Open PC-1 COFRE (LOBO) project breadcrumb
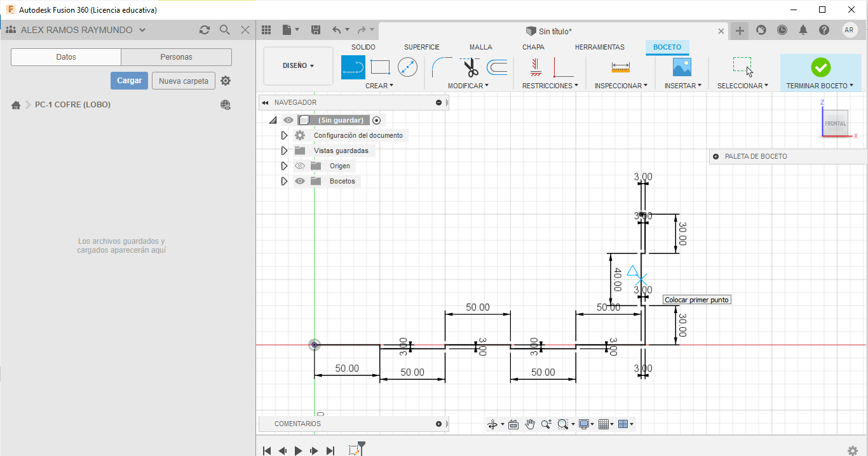The image size is (868, 456). [x=72, y=105]
